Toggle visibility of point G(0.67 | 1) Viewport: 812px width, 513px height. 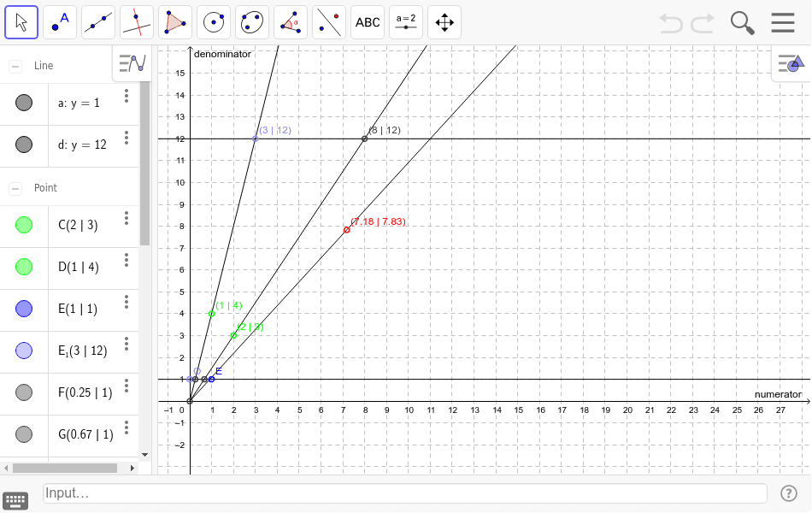click(x=24, y=434)
